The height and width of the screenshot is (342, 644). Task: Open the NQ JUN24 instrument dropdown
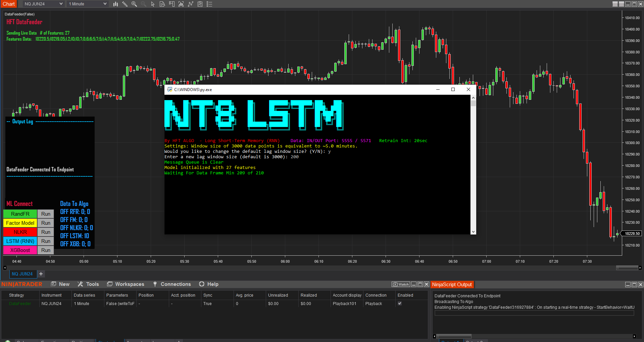(44, 4)
